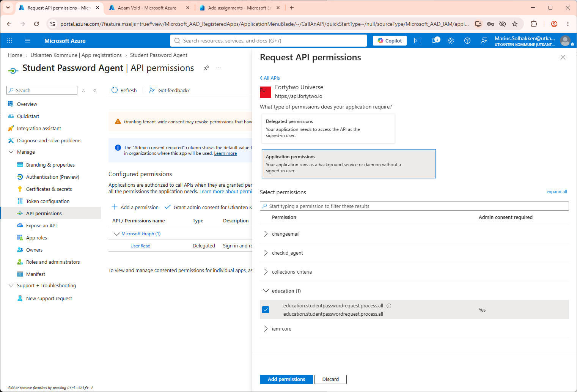577x392 pixels.
Task: Click the info icon next to education.studentpasswordrequest.process.all
Action: pos(389,306)
